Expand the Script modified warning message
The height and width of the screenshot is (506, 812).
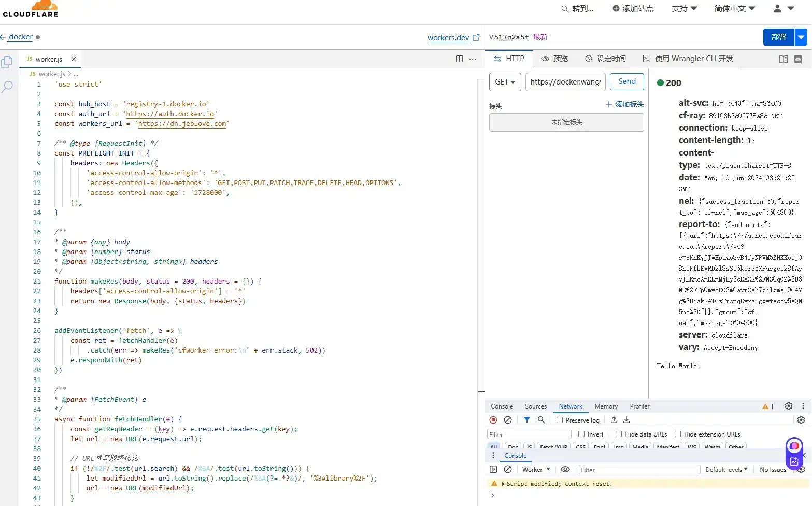(x=503, y=484)
